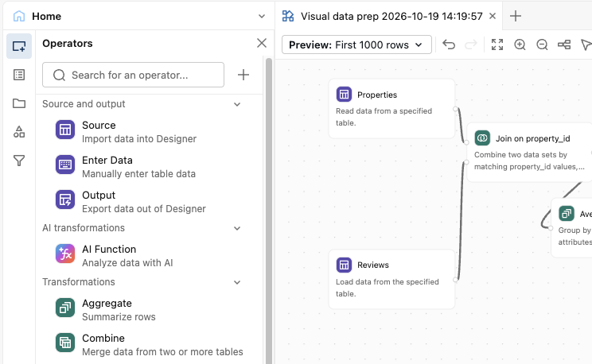Add a new tab with plus
The image size is (592, 364).
pos(516,16)
